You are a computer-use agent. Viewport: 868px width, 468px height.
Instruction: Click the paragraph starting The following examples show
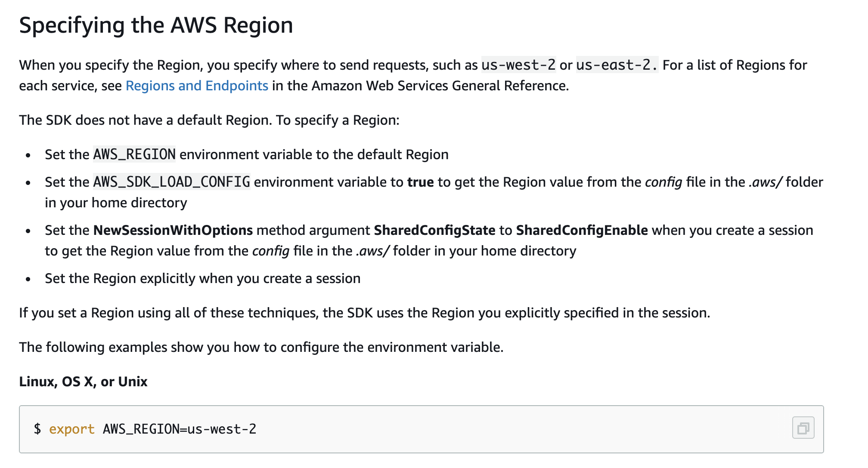(261, 347)
